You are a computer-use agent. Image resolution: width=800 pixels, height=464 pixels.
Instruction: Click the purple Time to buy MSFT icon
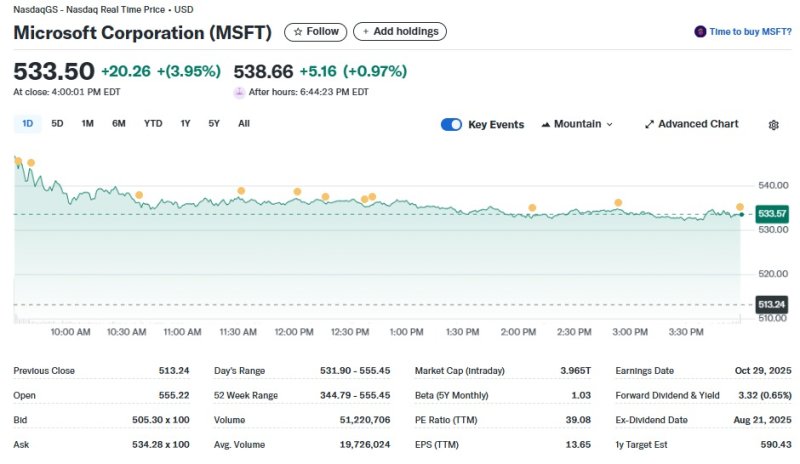(700, 32)
